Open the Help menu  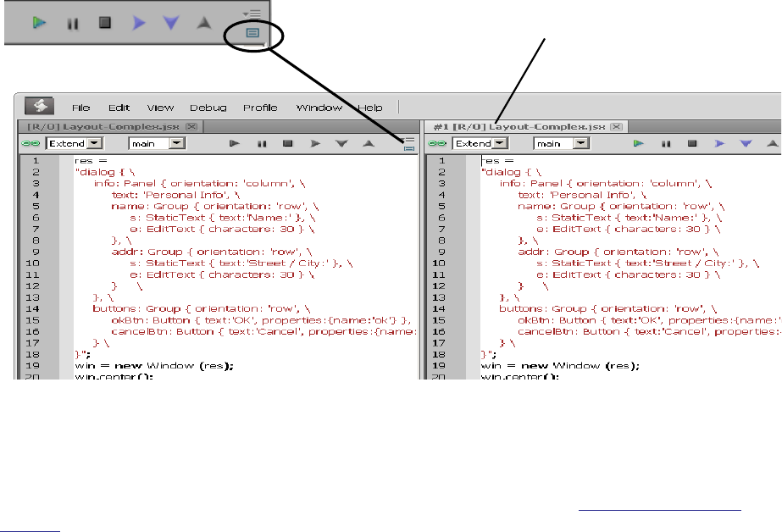370,108
